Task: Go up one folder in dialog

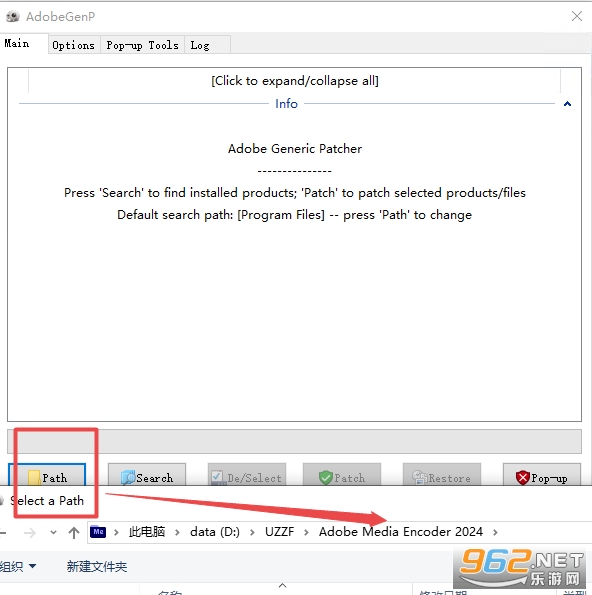Action: (x=74, y=532)
